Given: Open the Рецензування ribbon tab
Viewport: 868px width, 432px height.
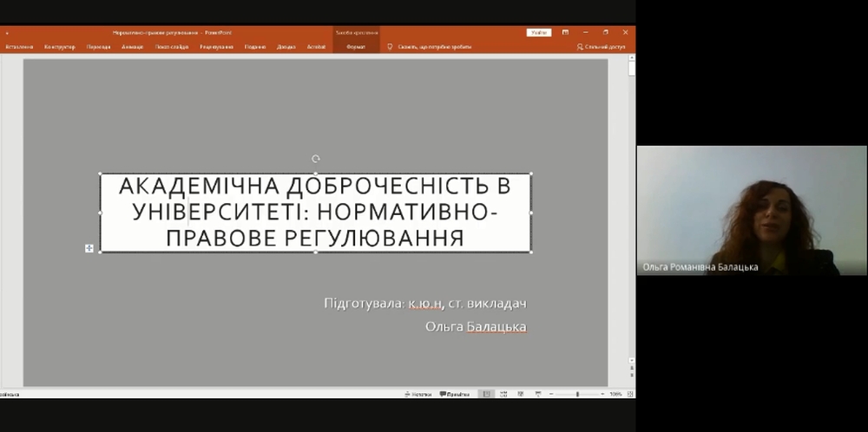Looking at the screenshot, I should [x=216, y=47].
